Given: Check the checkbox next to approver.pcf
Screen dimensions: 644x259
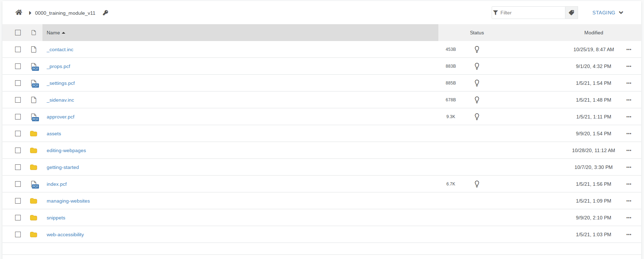Looking at the screenshot, I should tap(18, 117).
